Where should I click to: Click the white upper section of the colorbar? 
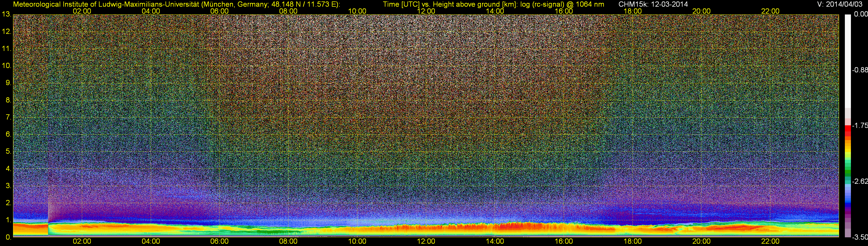click(848, 61)
